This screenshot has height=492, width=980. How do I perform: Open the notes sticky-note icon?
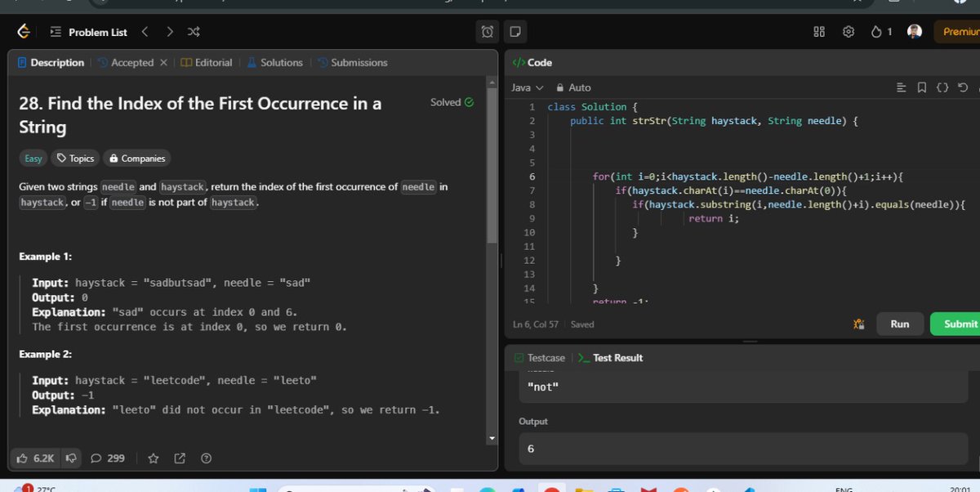(x=514, y=32)
